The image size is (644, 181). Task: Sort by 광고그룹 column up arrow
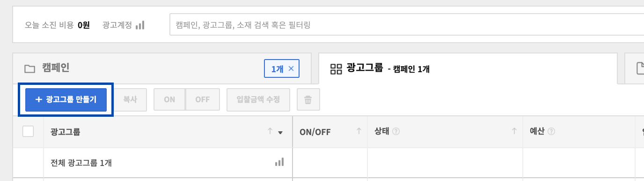pyautogui.click(x=270, y=132)
